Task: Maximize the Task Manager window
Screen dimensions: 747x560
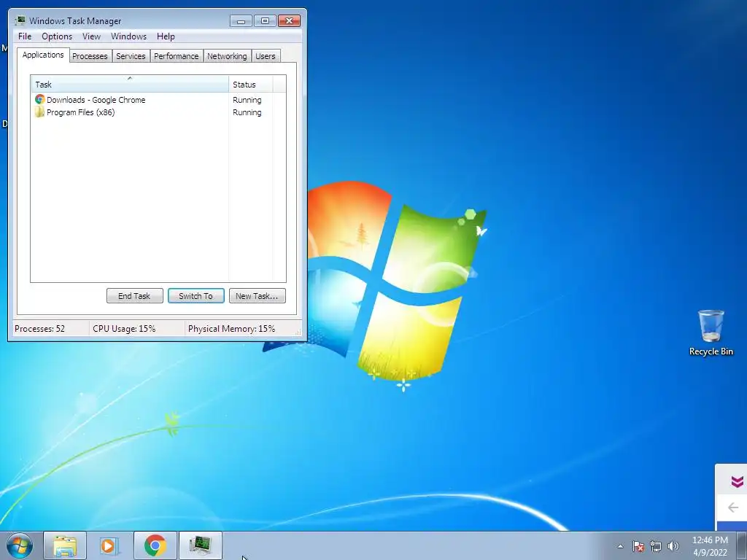Action: pyautogui.click(x=265, y=21)
